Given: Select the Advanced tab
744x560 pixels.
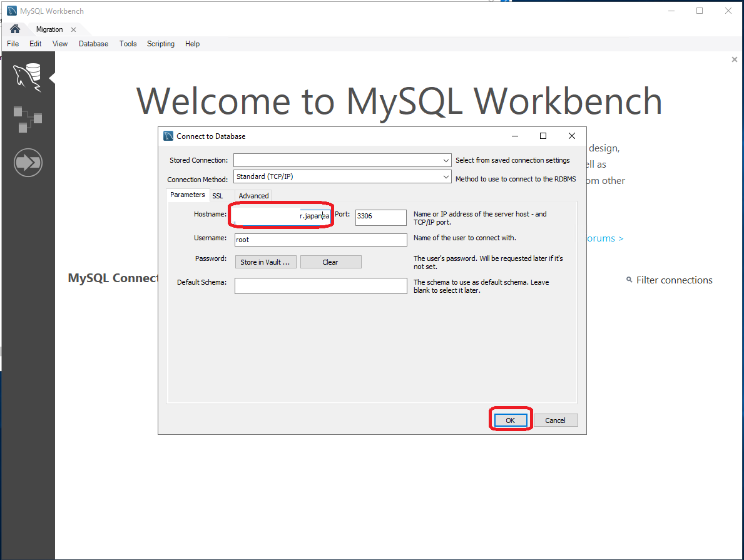Looking at the screenshot, I should 253,195.
